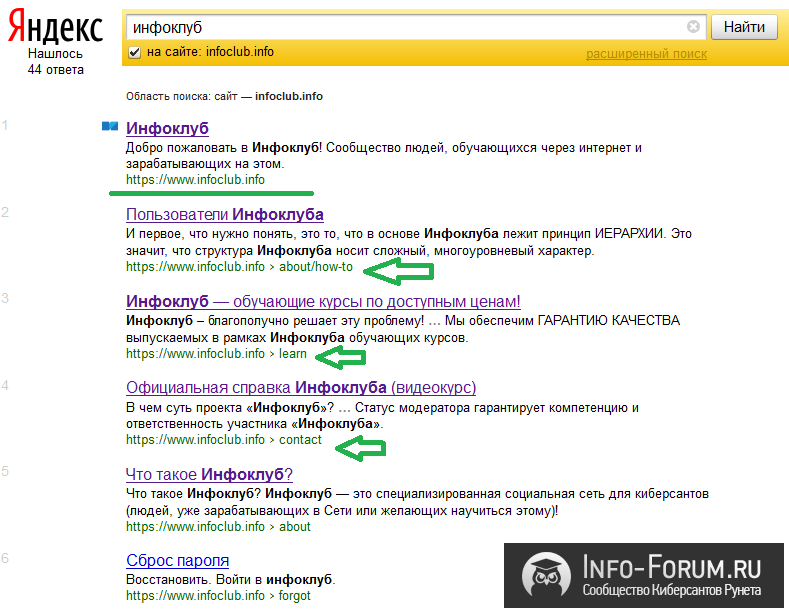Open the first result titled 'Инфоклуб'
This screenshot has height=613, width=789.
click(167, 128)
